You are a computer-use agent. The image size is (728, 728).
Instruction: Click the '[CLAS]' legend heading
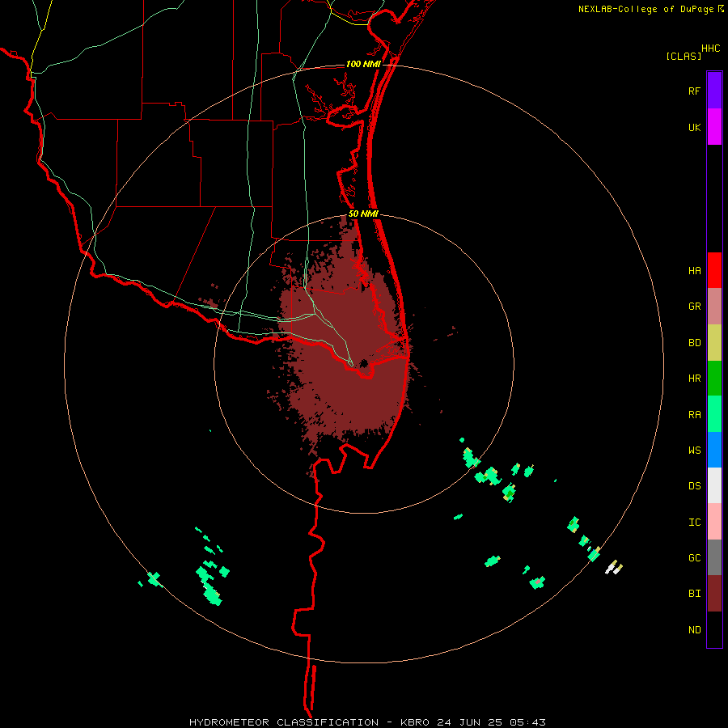[x=684, y=56]
